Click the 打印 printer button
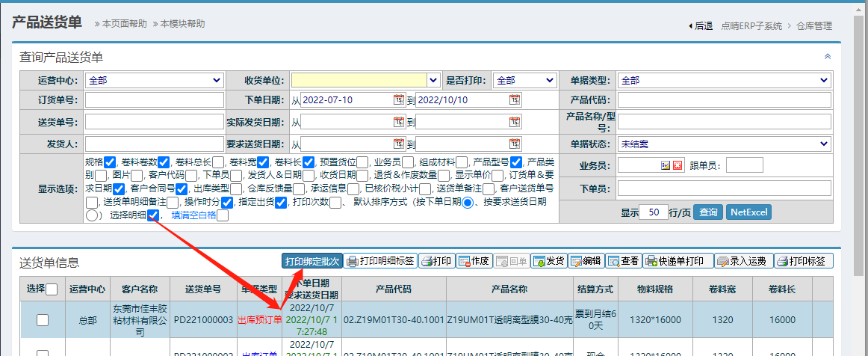Screen dimensions: 868x356 pyautogui.click(x=437, y=260)
